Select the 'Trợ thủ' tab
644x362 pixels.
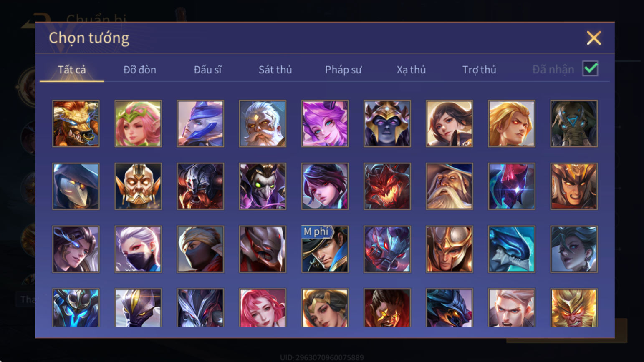tap(479, 70)
